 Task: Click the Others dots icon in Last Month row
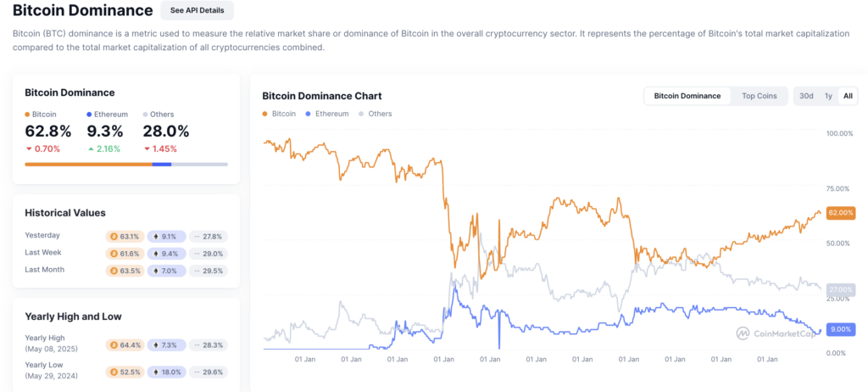click(197, 271)
